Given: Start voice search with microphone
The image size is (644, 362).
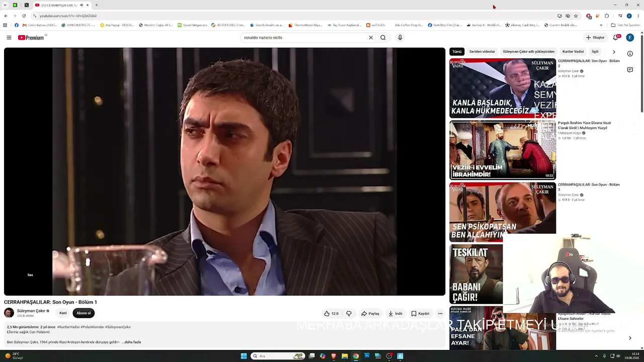Looking at the screenshot, I should click(400, 38).
